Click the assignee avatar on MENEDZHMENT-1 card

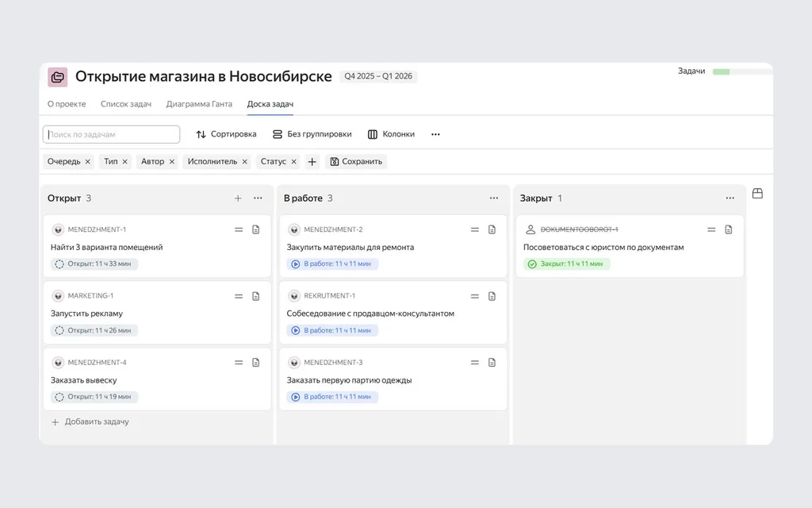coord(58,229)
